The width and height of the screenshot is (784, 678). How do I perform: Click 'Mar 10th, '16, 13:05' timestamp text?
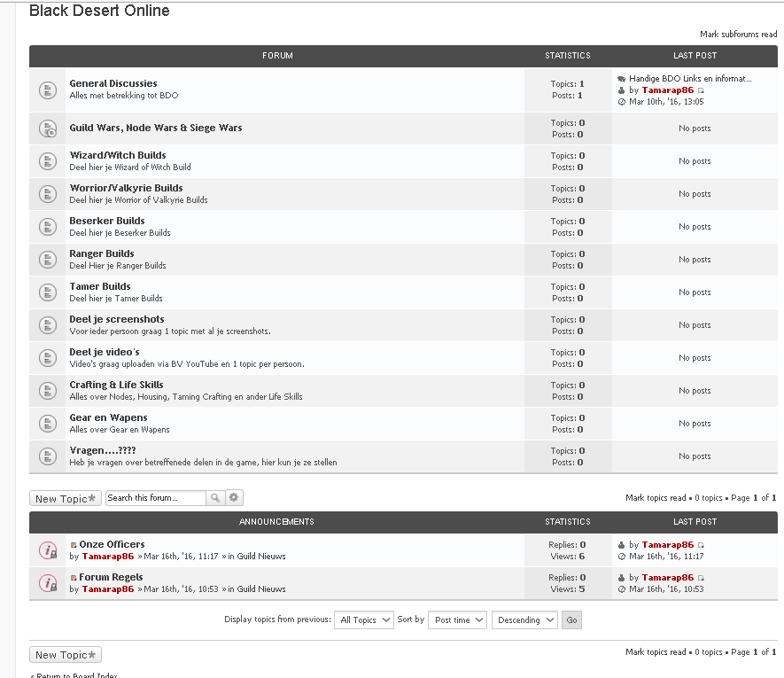click(x=666, y=102)
